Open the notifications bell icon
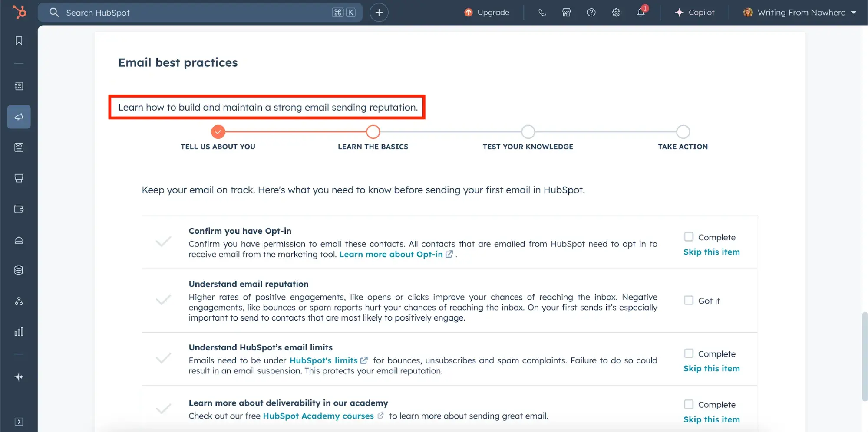 click(x=641, y=12)
